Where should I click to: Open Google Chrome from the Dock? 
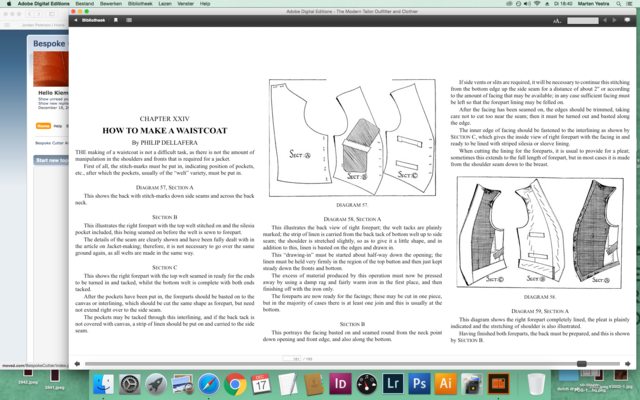pyautogui.click(x=235, y=384)
